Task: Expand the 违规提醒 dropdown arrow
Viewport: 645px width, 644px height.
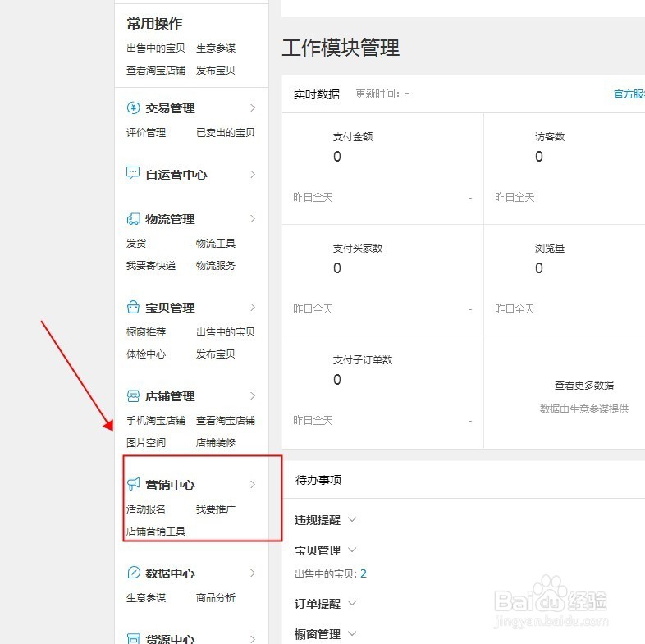Action: tap(352, 519)
